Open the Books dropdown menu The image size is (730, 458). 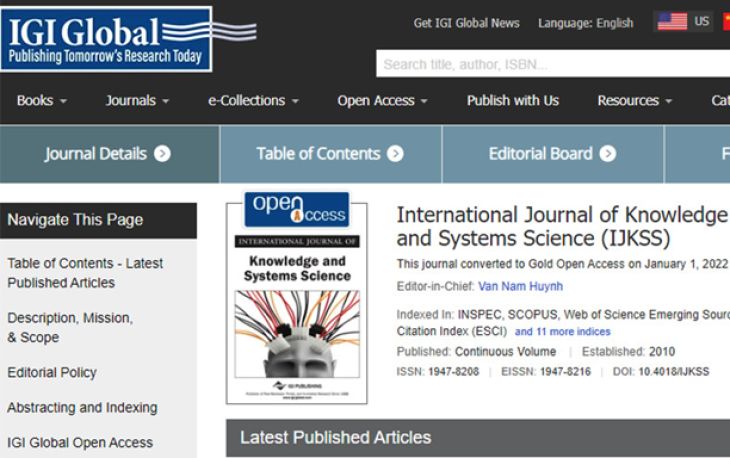[x=42, y=101]
